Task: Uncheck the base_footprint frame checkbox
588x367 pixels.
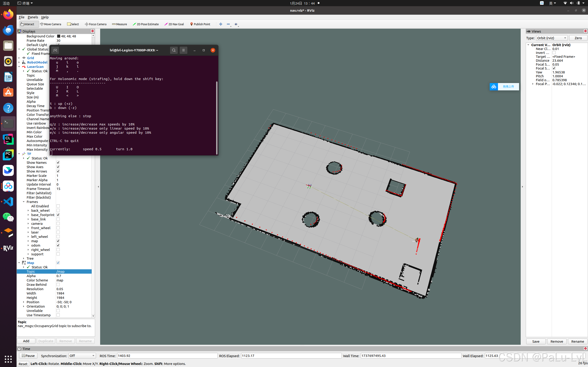Action: pos(58,215)
